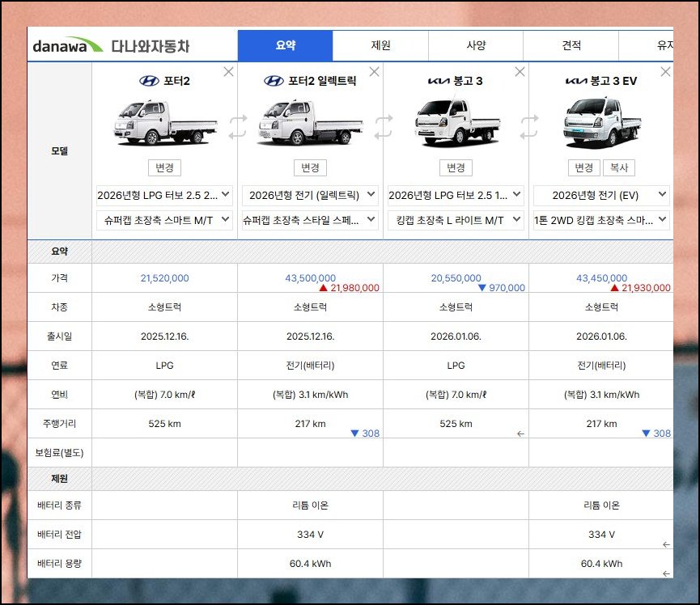Swap 봉고 3 and 봉고 3 EV positions
The width and height of the screenshot is (700, 605).
coord(529,127)
